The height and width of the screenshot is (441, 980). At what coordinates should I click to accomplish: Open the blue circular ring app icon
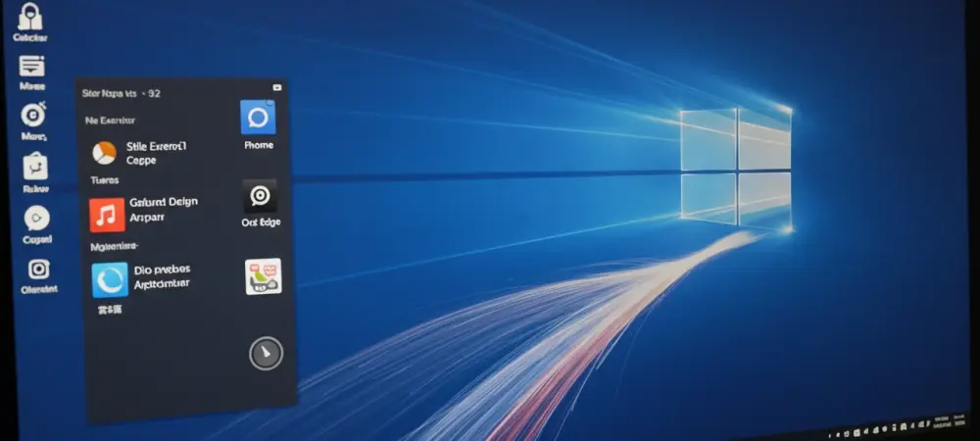[x=110, y=279]
